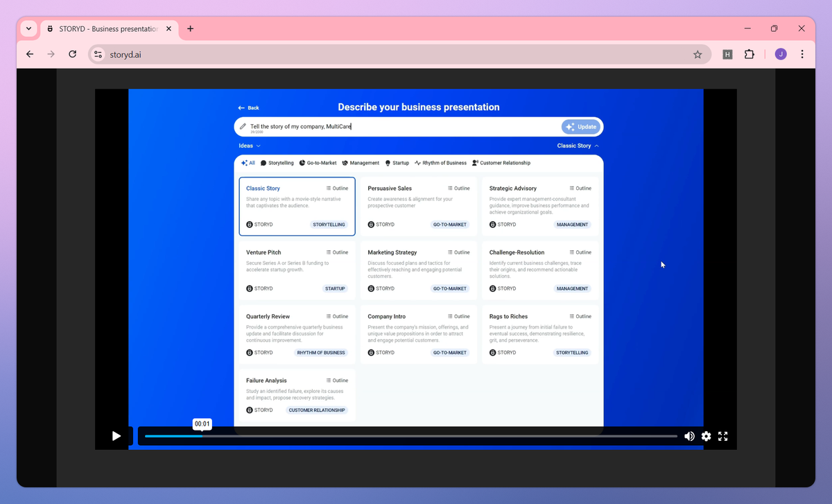Viewport: 832px width, 504px height.
Task: Click the Back link
Action: (x=248, y=107)
